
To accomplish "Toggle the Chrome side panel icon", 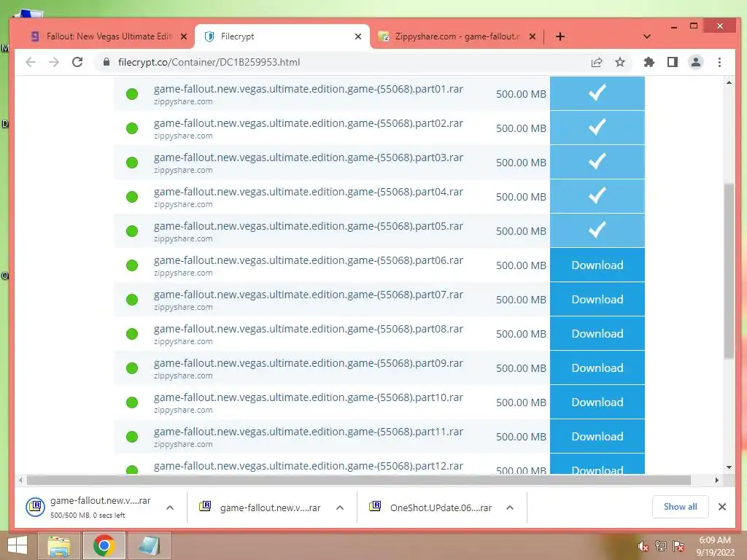I will pyautogui.click(x=672, y=62).
